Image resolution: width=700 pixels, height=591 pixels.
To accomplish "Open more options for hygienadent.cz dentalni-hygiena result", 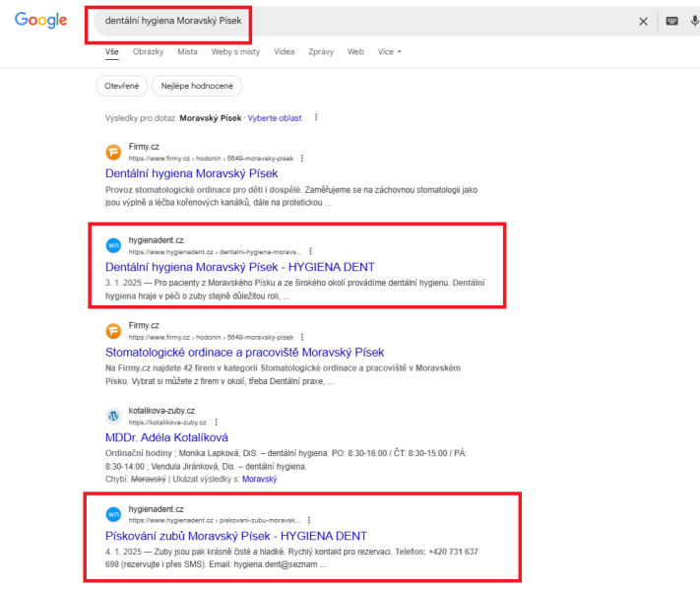I will coord(310,251).
